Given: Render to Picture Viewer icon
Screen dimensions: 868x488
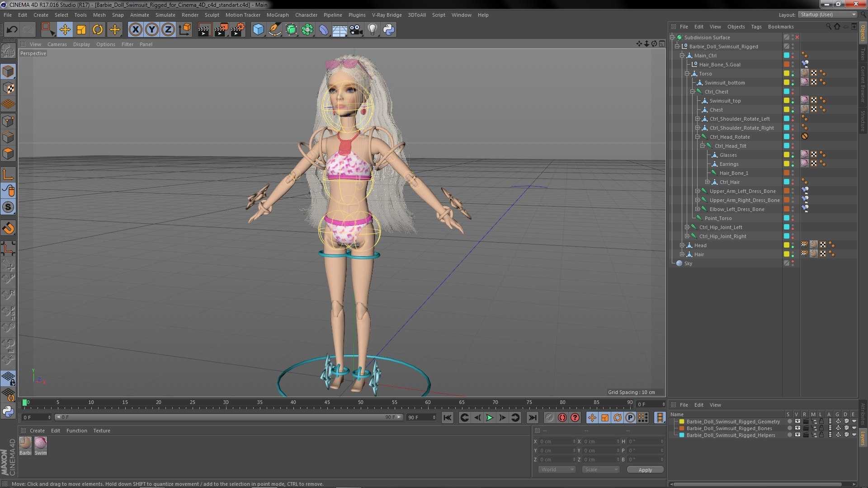Looking at the screenshot, I should click(x=221, y=30).
